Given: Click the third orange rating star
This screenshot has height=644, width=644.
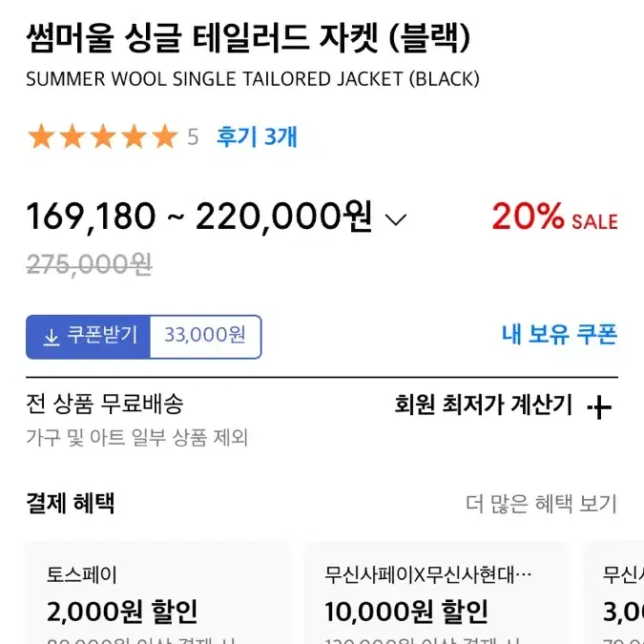Looking at the screenshot, I should pyautogui.click(x=103, y=135).
